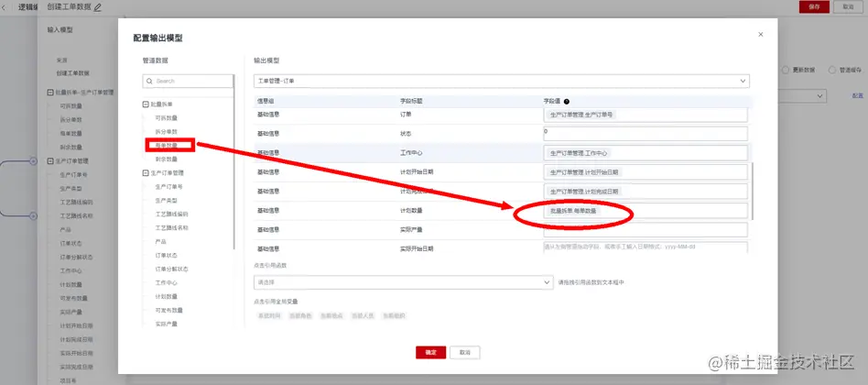The image size is (868, 385).
Task: Insert the 当前人员 global variable tag
Action: coord(363,315)
